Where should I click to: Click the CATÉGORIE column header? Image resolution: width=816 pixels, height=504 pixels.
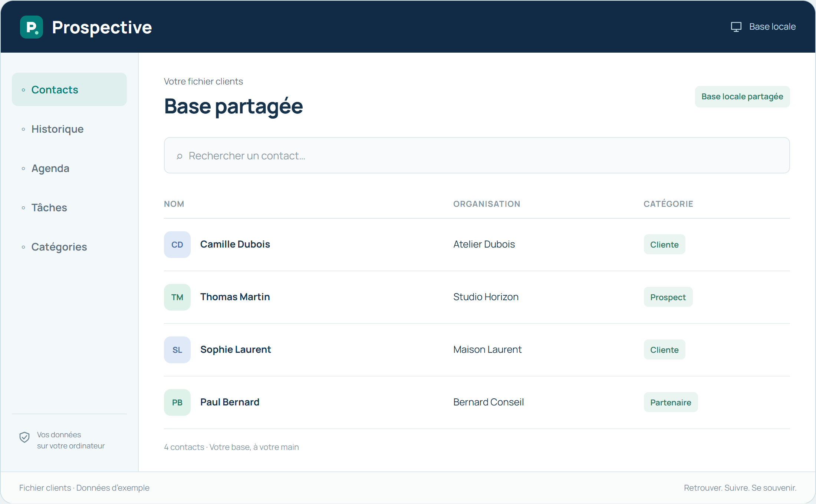tap(668, 204)
